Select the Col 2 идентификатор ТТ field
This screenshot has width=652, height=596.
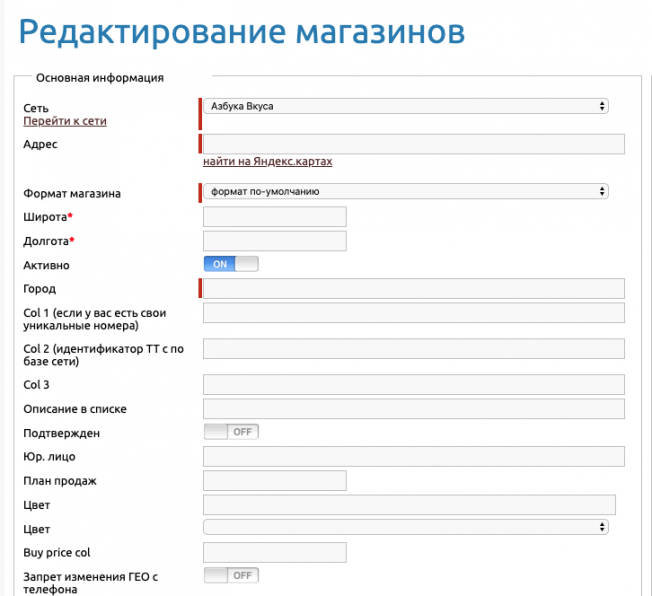pos(414,349)
